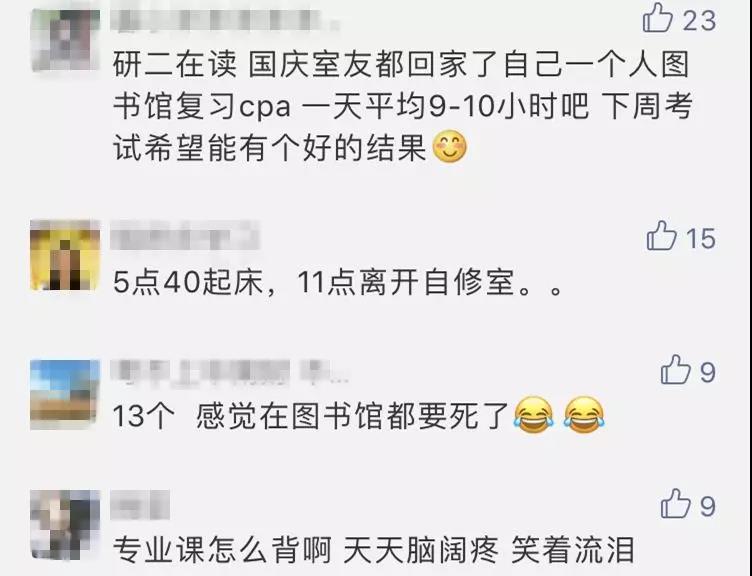
Task: Like the comment with 15 thumbs-up
Action: coord(661,235)
